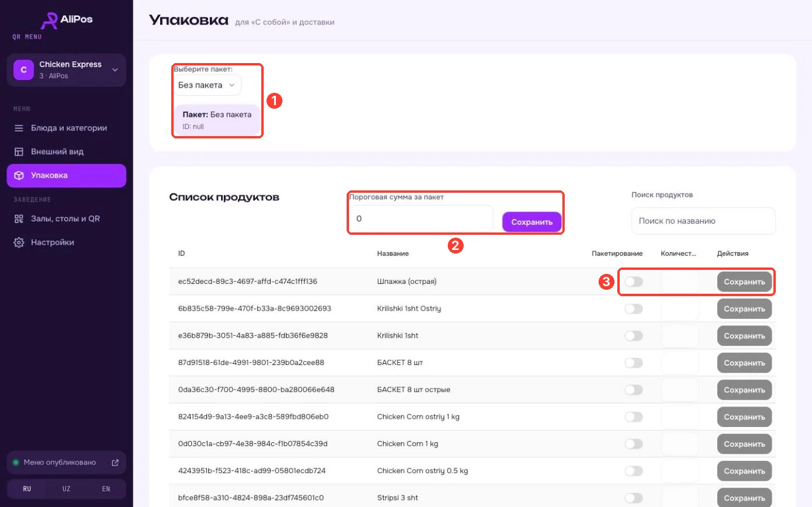The height and width of the screenshot is (507, 812).
Task: Click the QR icon beside Залы, столы и QR
Action: point(19,219)
